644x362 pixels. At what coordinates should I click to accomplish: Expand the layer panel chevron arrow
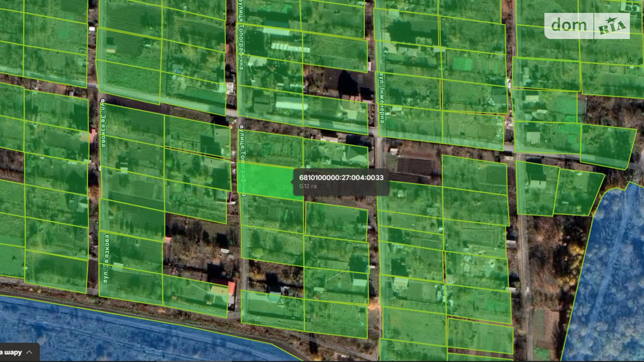click(30, 352)
